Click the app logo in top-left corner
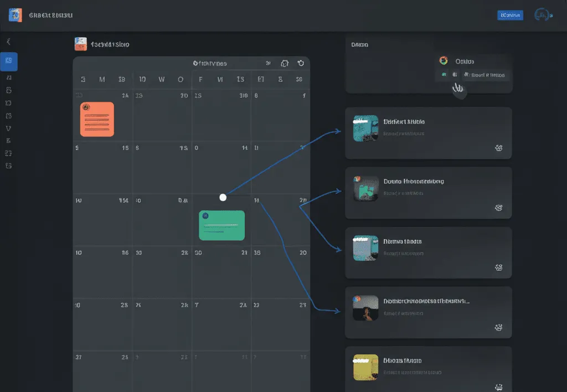This screenshot has height=392, width=567. [x=16, y=15]
